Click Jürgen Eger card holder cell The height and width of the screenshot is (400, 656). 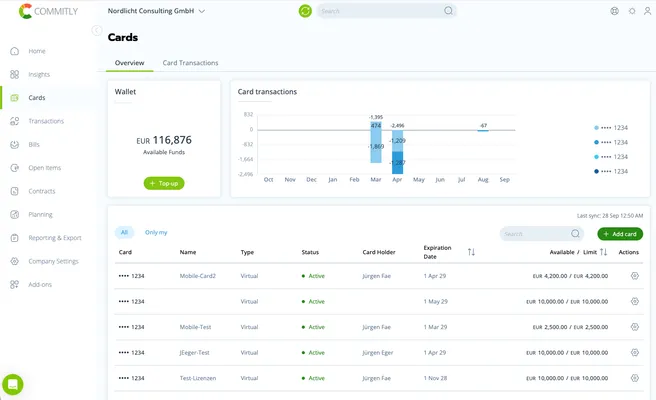[x=378, y=352]
